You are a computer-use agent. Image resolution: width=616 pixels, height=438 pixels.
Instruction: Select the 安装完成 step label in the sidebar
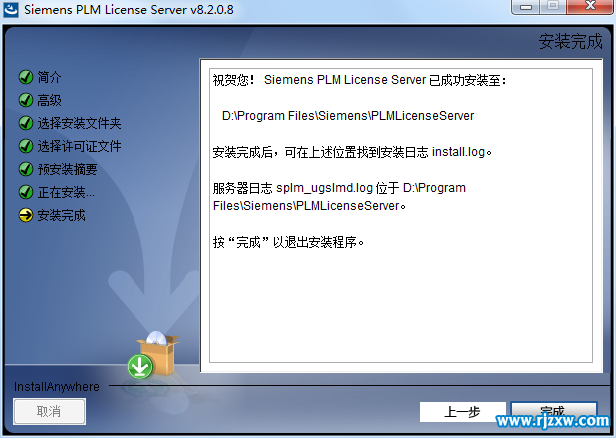pos(61,215)
